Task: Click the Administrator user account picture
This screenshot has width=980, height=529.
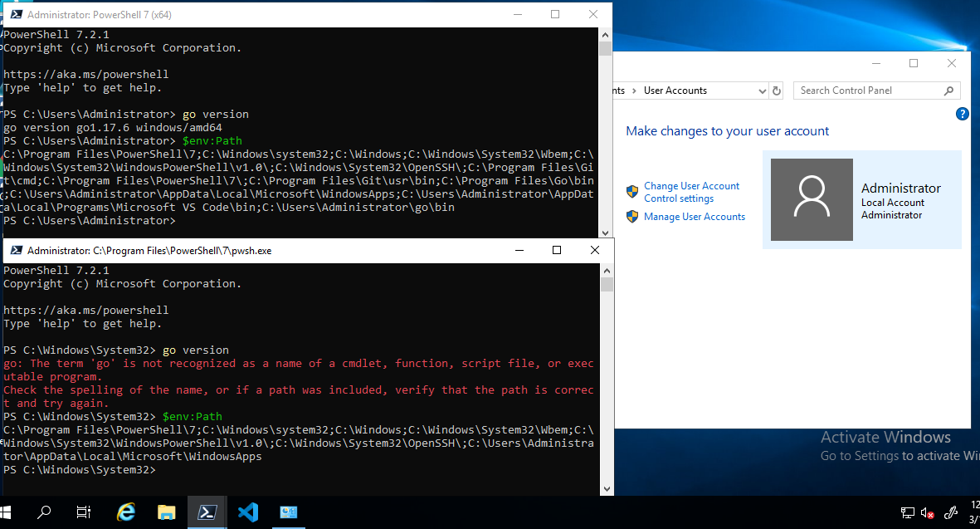Action: click(x=812, y=199)
